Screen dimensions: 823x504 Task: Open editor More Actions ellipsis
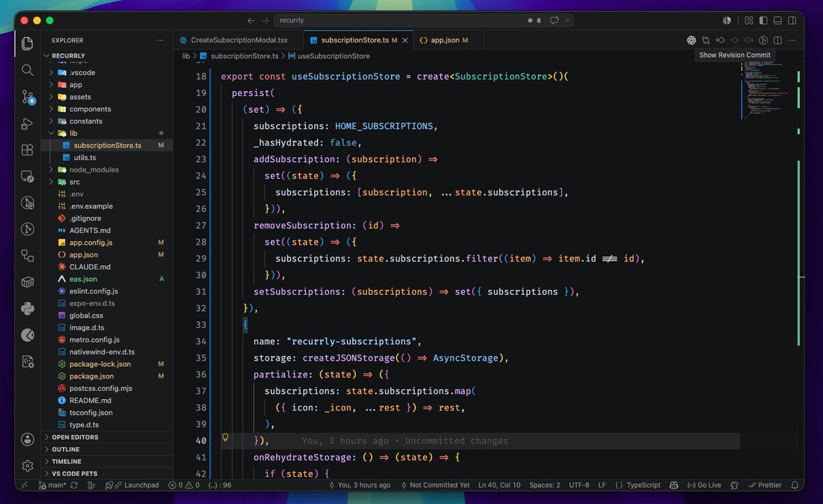(792, 40)
